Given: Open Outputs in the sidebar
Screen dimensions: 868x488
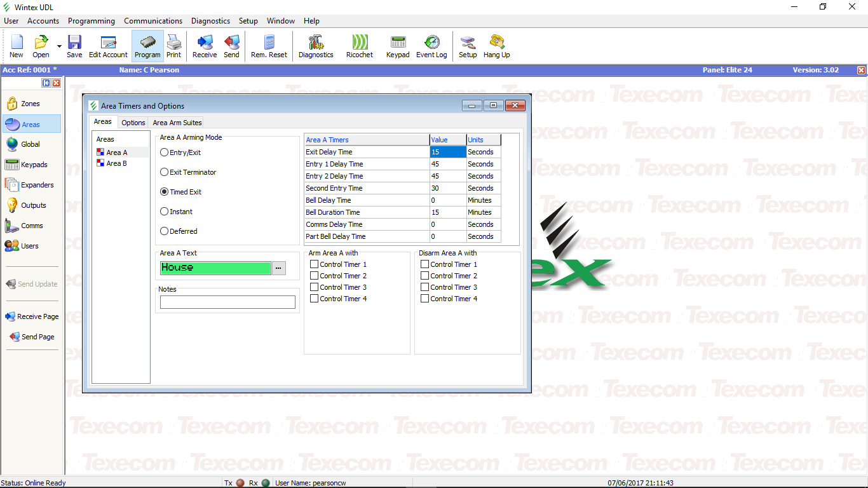Looking at the screenshot, I should tap(33, 205).
